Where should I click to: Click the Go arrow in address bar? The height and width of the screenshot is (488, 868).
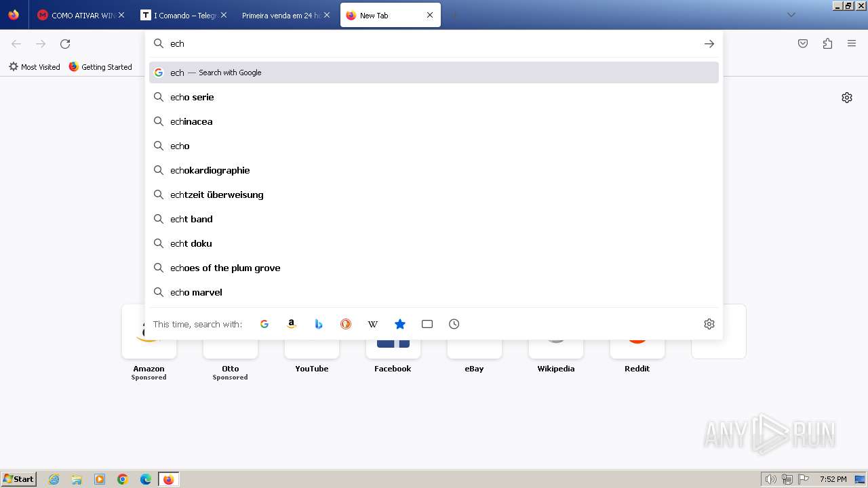pos(709,43)
